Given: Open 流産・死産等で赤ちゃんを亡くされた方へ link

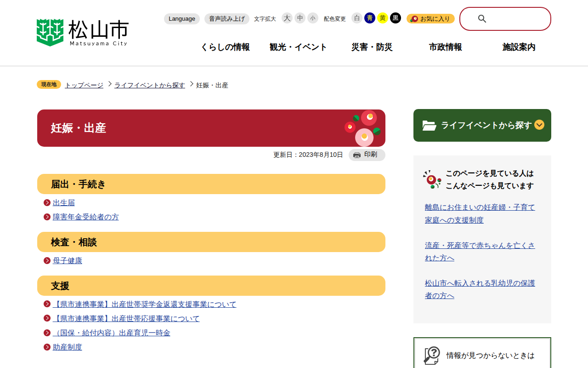Looking at the screenshot, I should [480, 252].
